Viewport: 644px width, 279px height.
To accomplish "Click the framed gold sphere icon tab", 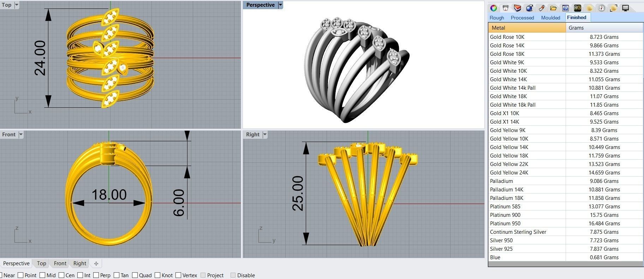I will (x=613, y=8).
